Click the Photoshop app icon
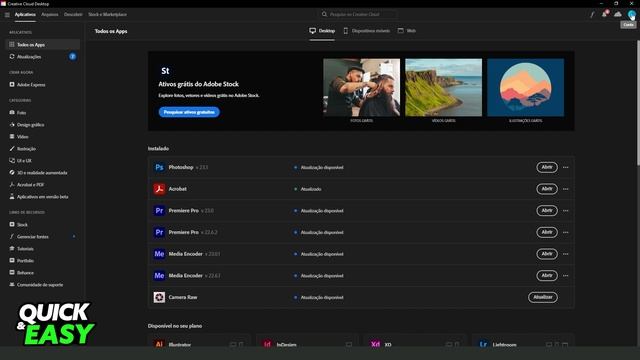640x360 pixels. pos(159,167)
